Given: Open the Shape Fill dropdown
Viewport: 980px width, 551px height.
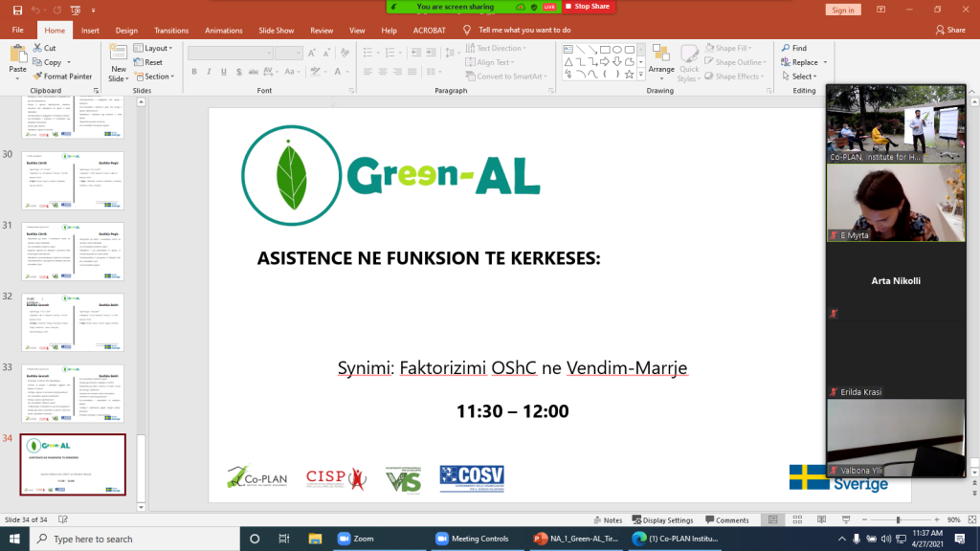Looking at the screenshot, I should click(x=728, y=48).
